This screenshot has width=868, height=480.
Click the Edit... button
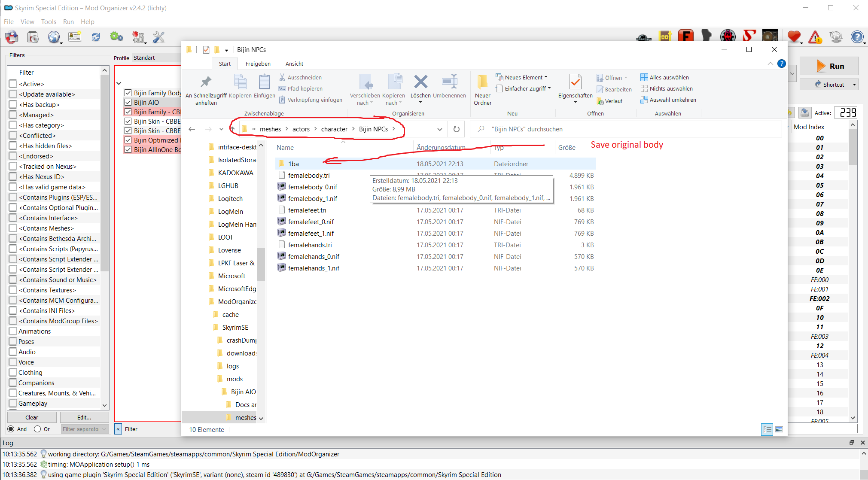coord(84,417)
